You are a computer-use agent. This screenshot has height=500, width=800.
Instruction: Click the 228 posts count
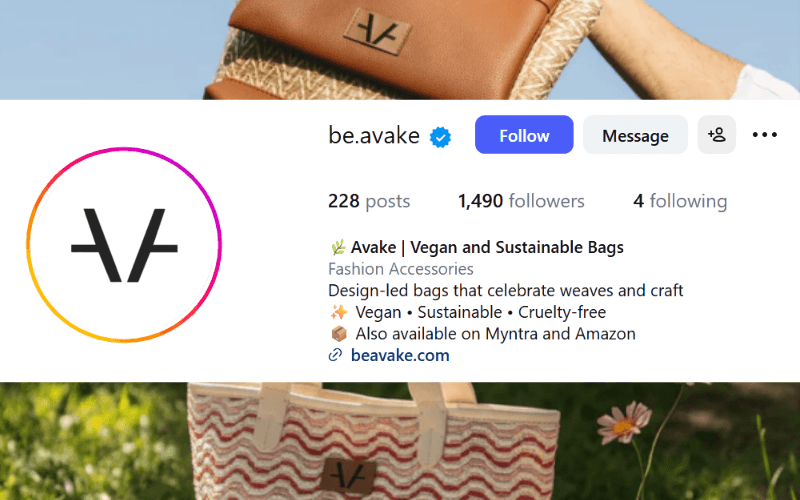pyautogui.click(x=369, y=201)
